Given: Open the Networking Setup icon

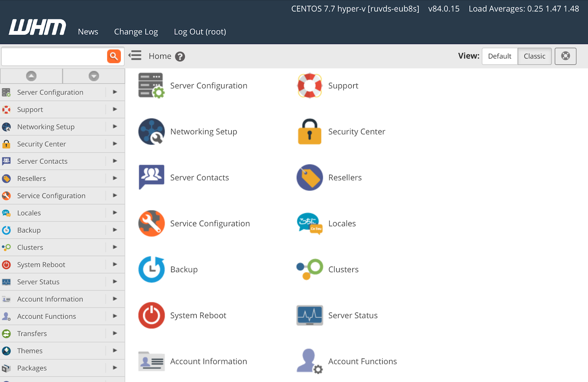Looking at the screenshot, I should coord(151,132).
